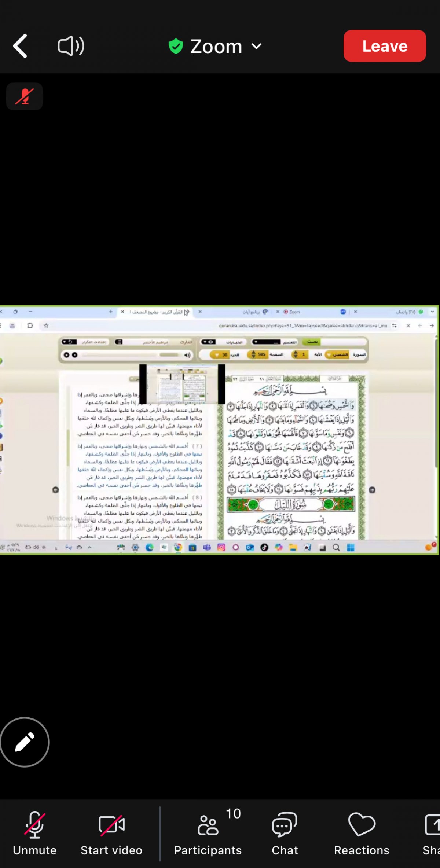
Task: Open the repeat settings إعدادات التكرار control
Action: point(85,342)
